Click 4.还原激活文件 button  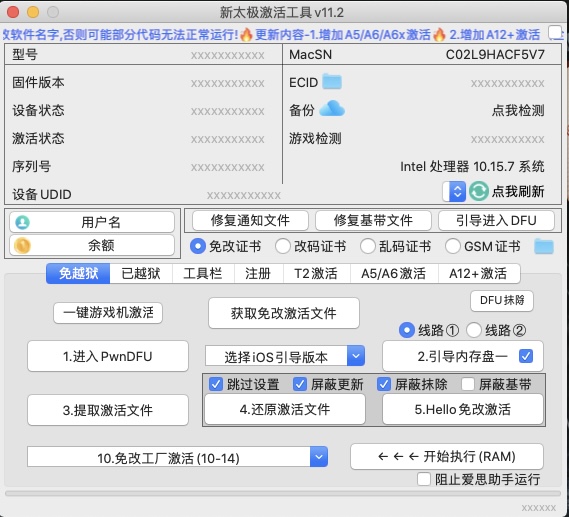click(285, 409)
